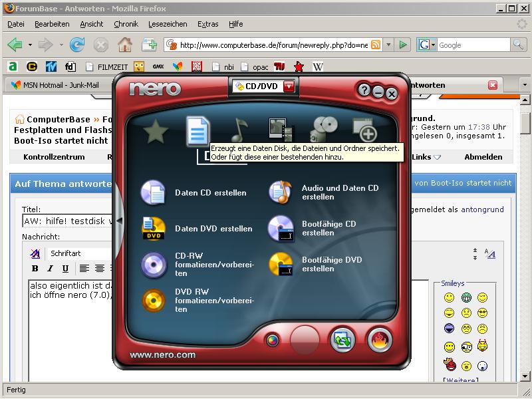Open Nero help question mark button
532x399 pixels.
(364, 90)
